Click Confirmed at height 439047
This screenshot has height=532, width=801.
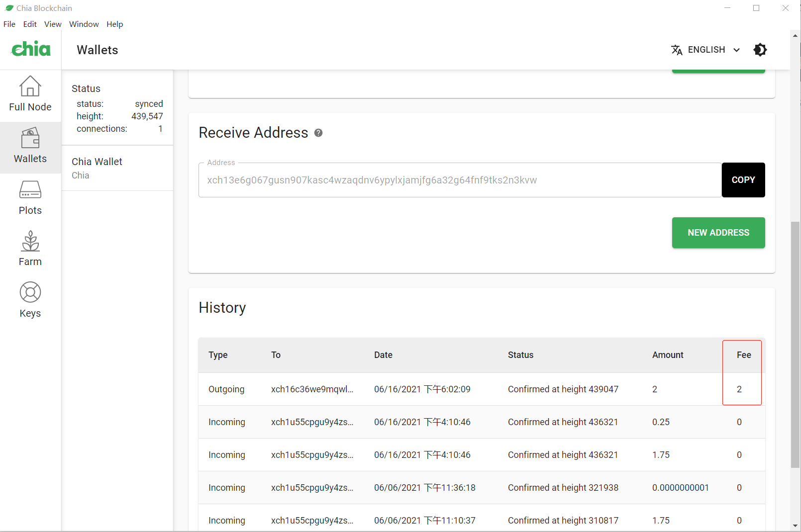click(563, 389)
